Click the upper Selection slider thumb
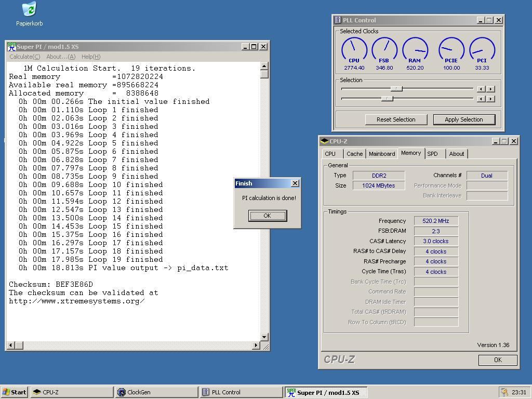 [x=396, y=88]
